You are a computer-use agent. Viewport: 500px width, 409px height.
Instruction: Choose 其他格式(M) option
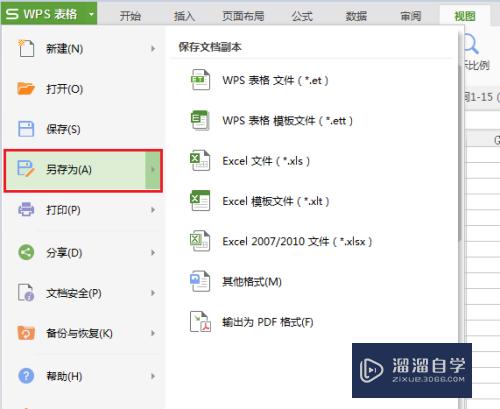(252, 282)
